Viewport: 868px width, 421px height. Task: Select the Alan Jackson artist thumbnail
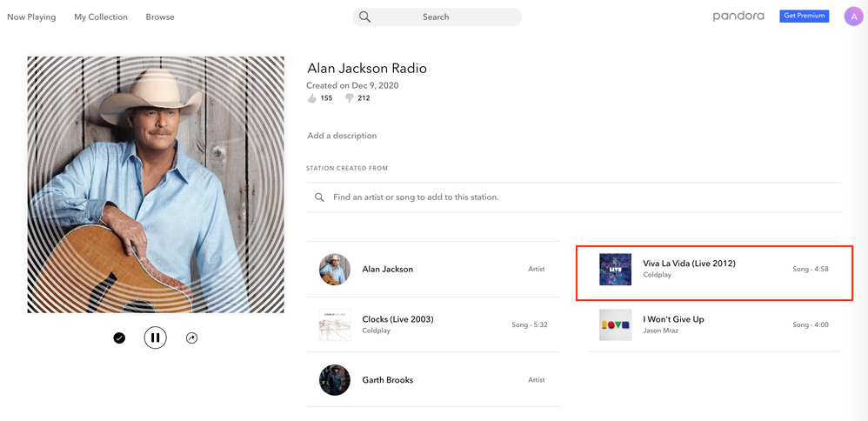click(x=335, y=270)
